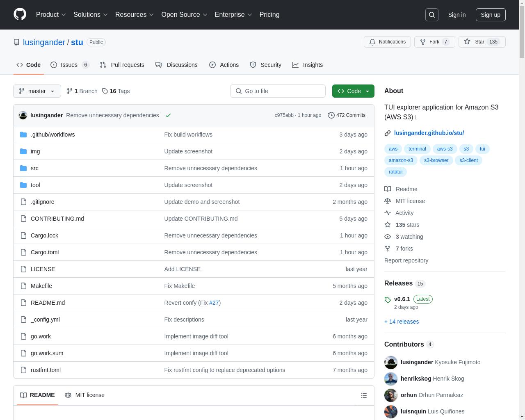525x420 pixels.
Task: Open the Insights tab
Action: (308, 65)
